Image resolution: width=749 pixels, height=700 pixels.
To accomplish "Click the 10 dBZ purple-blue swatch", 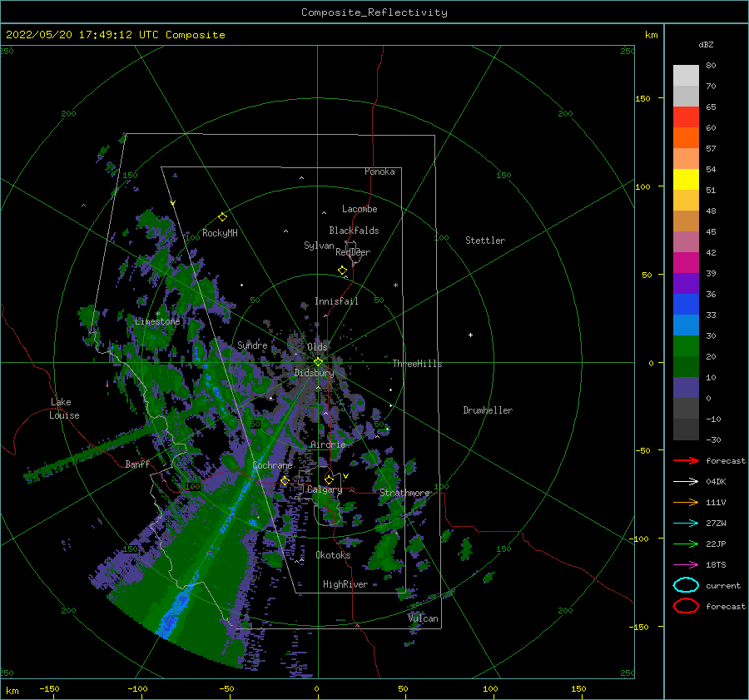I will pos(686,388).
